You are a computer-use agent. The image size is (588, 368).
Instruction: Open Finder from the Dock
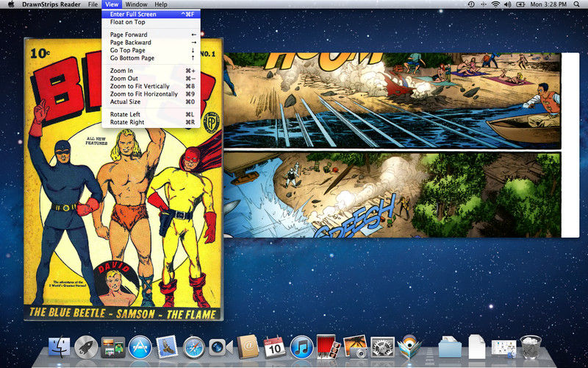click(x=59, y=347)
